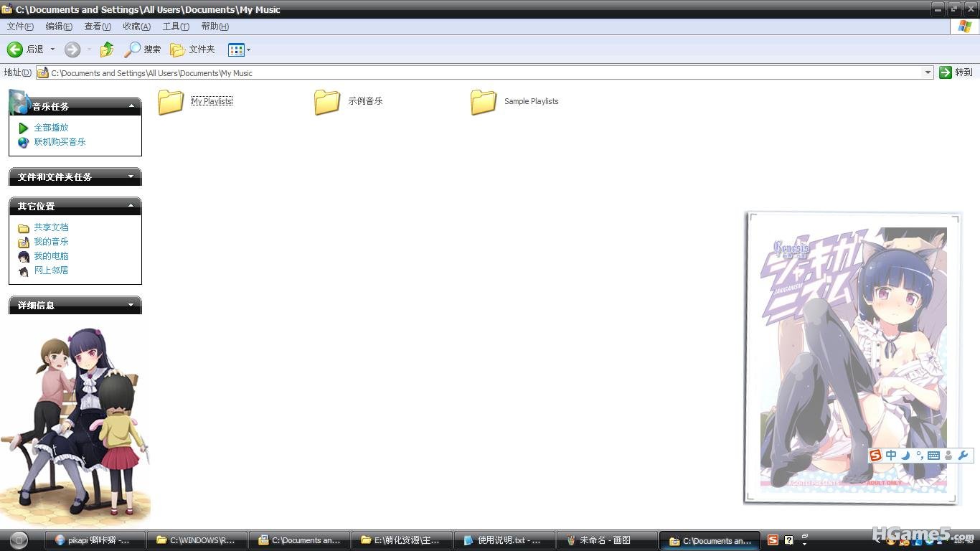The width and height of the screenshot is (980, 551).
Task: Toggle the Folders (文件夹) pane
Action: coord(192,50)
